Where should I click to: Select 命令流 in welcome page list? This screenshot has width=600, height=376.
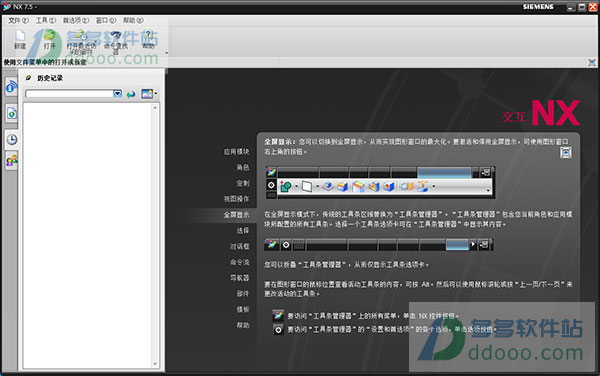point(240,262)
